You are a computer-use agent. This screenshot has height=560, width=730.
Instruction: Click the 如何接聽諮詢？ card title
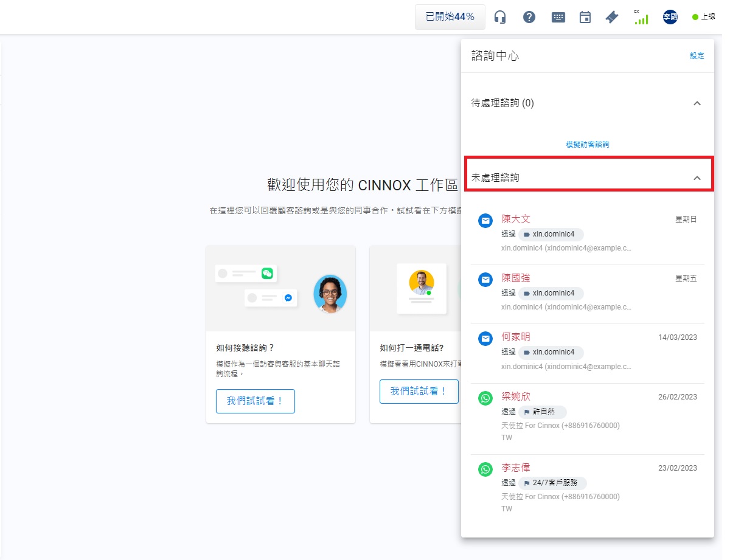246,348
